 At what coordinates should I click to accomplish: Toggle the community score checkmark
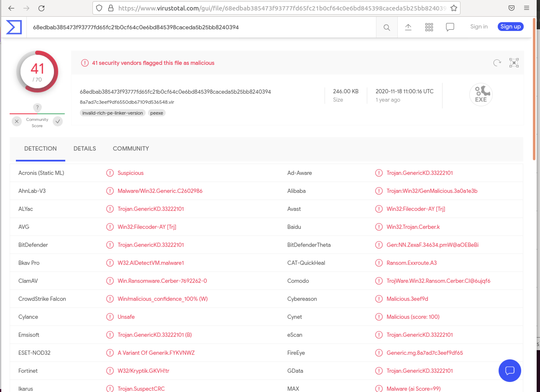[x=58, y=121]
